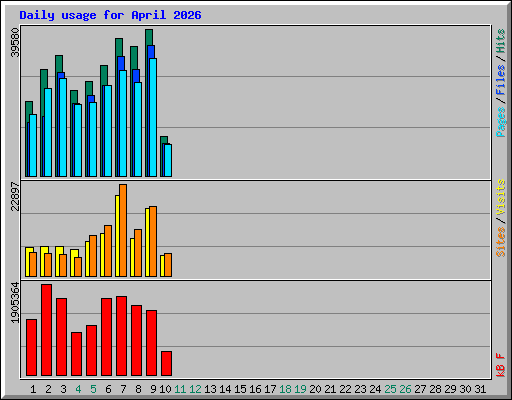
Task: Click day label 16 on the axis
Action: tap(255, 389)
